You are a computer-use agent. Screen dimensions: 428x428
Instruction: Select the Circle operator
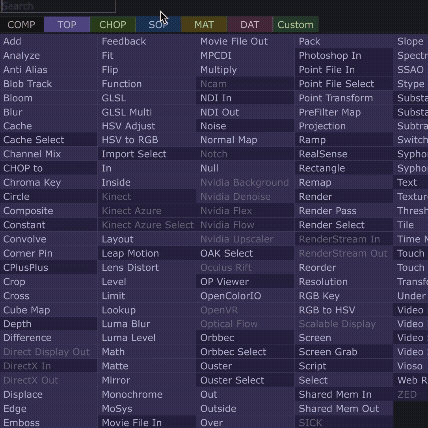click(49, 197)
